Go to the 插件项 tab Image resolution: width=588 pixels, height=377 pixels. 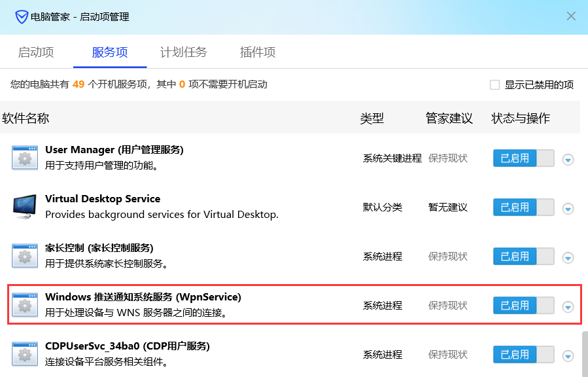pos(258,52)
